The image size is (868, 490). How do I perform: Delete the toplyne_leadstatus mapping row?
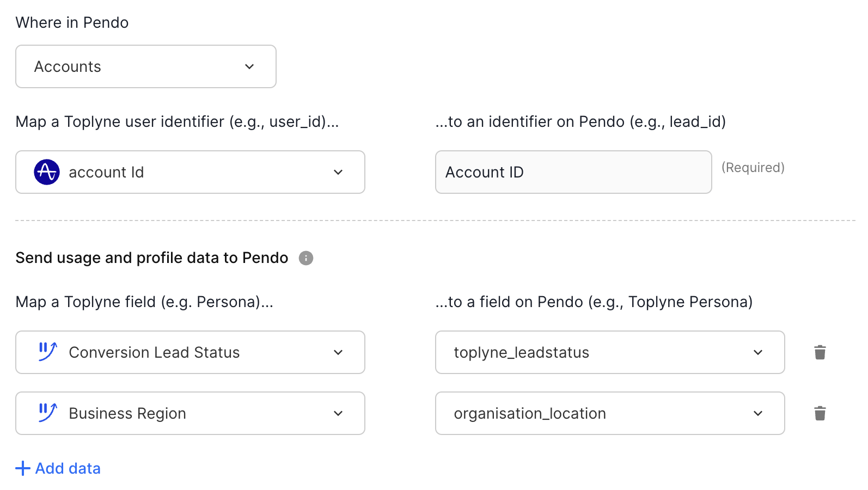pyautogui.click(x=820, y=353)
